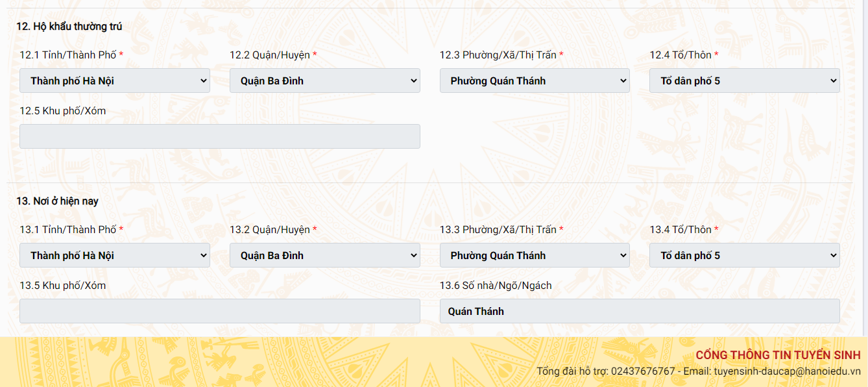This screenshot has height=387, width=868.
Task: Expand the 12.2 Quận/Huyện dropdown
Action: 324,81
